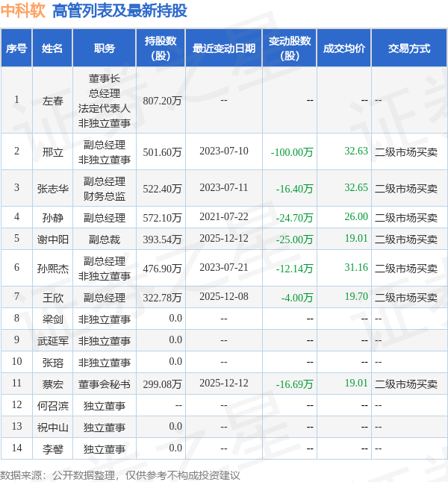Viewport: 448px width, 482px height.
Task: Click 法定代表人 in 左春's positions
Action: tap(105, 108)
